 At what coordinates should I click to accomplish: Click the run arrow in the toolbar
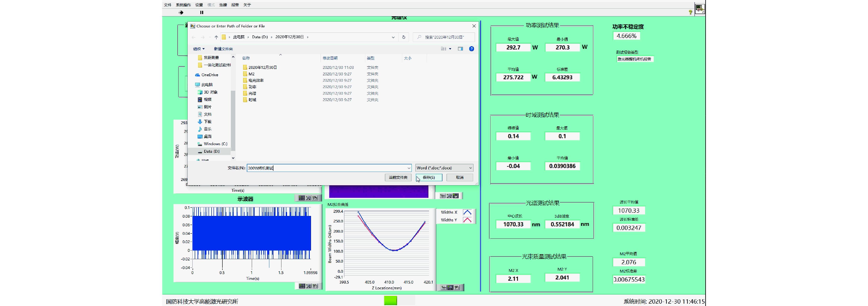coord(181,13)
